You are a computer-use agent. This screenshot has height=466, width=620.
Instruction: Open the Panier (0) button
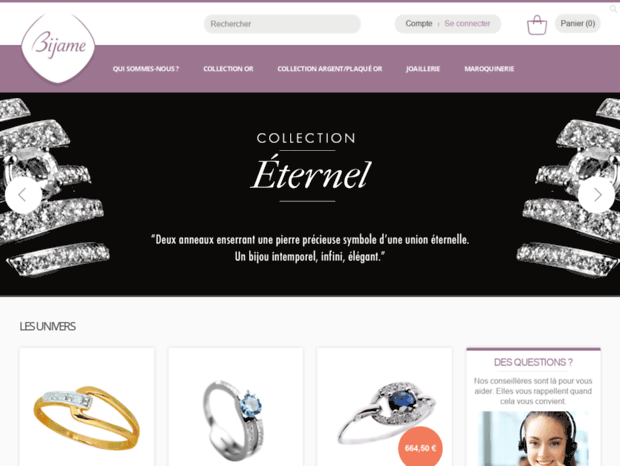pyautogui.click(x=578, y=23)
